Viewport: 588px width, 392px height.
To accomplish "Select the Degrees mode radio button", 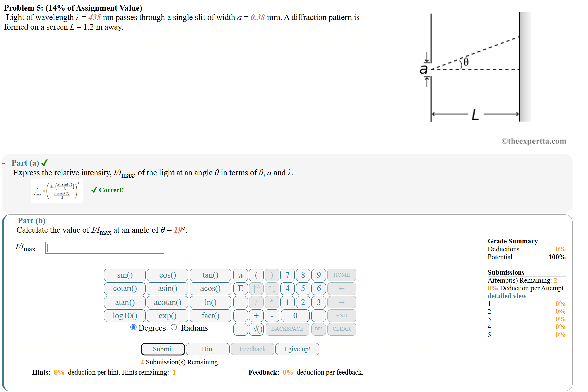I will [x=133, y=328].
